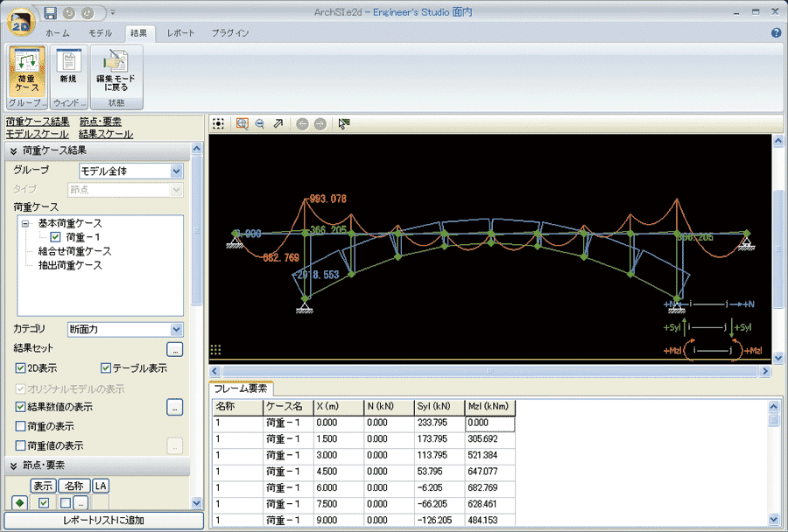
Task: Click the zoom-out magnifier icon
Action: [x=260, y=123]
